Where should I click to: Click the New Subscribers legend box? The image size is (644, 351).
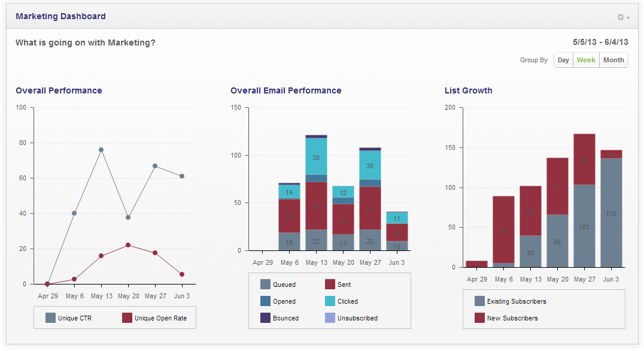(x=479, y=317)
